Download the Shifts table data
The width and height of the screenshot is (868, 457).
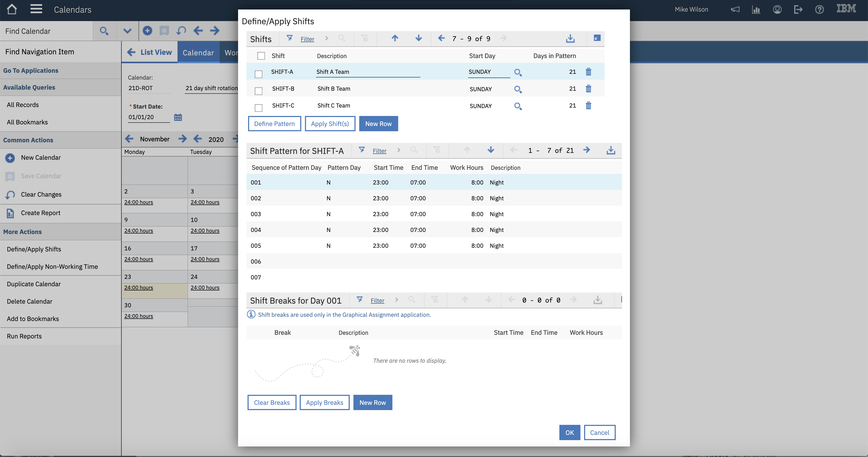click(x=570, y=38)
